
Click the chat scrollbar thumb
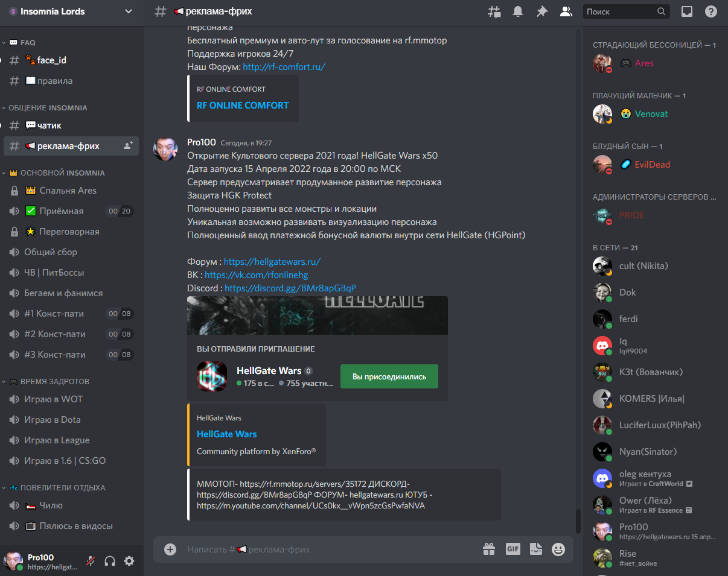578,521
